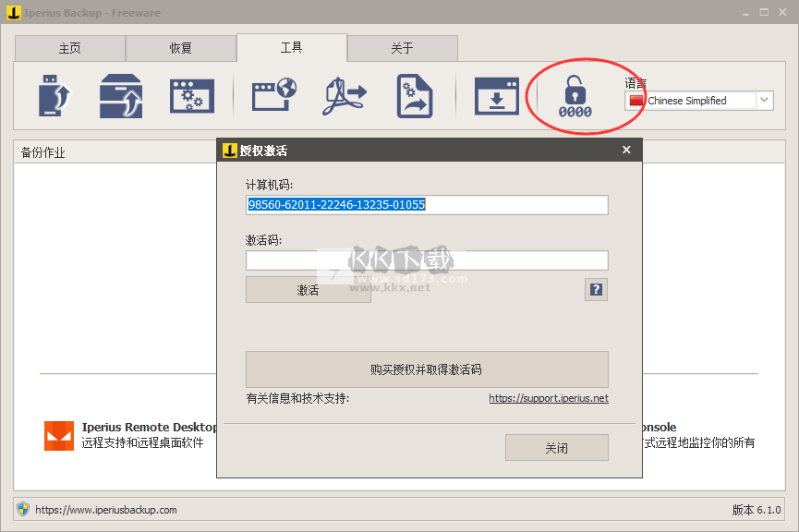The height and width of the screenshot is (532, 799).
Task: Click the 激活 button
Action: click(x=309, y=289)
